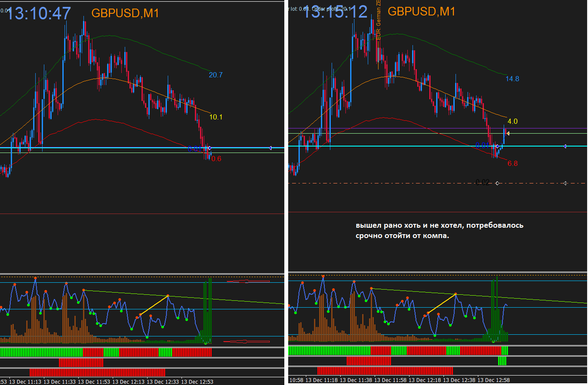Click the blue 14.8 value label
Image resolution: width=588 pixels, height=385 pixels.
click(x=512, y=79)
